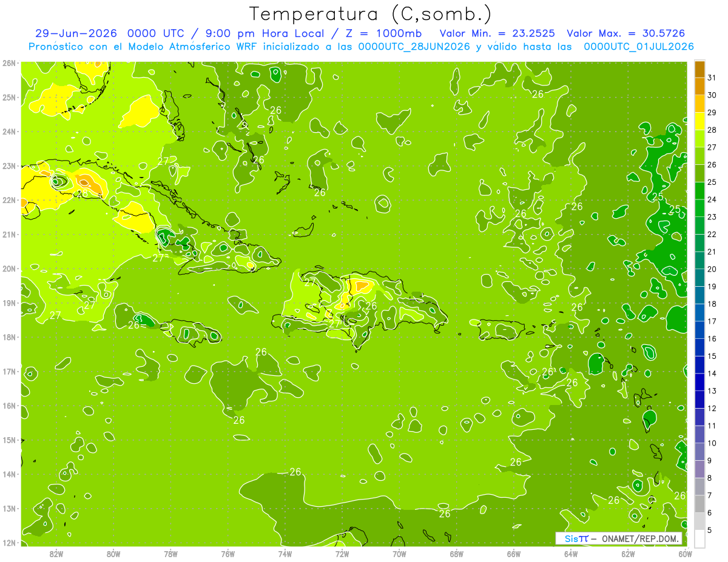Click the 16N latitude axis label

(9, 406)
